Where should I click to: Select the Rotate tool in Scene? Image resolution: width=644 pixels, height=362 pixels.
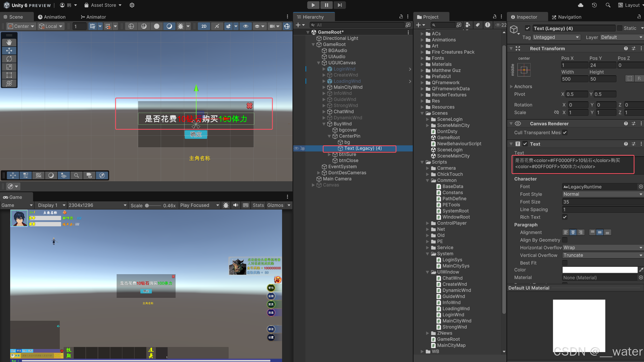pos(9,59)
